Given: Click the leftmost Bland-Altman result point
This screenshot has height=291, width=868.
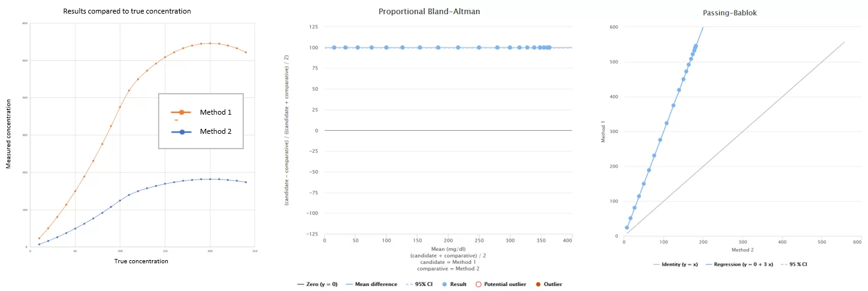Looking at the screenshot, I should point(334,47).
